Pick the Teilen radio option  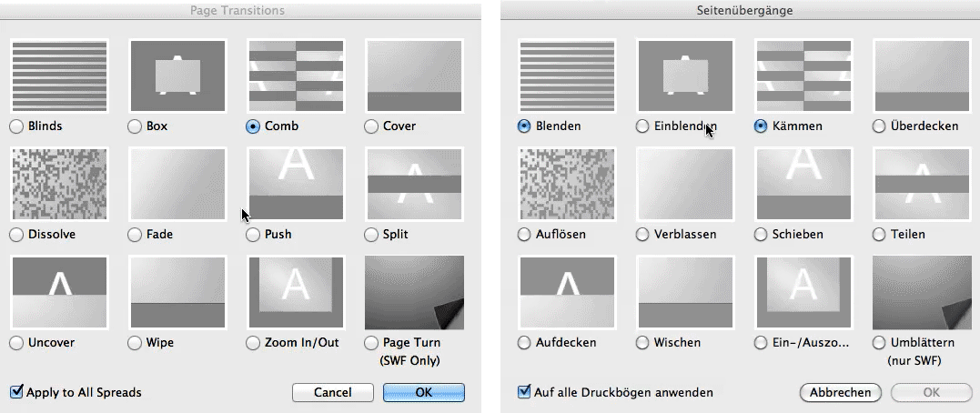point(878,235)
